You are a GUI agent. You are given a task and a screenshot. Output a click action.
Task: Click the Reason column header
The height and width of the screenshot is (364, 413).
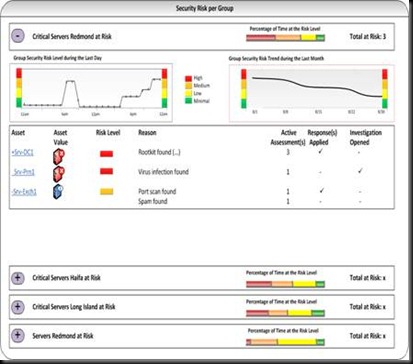[x=147, y=133]
